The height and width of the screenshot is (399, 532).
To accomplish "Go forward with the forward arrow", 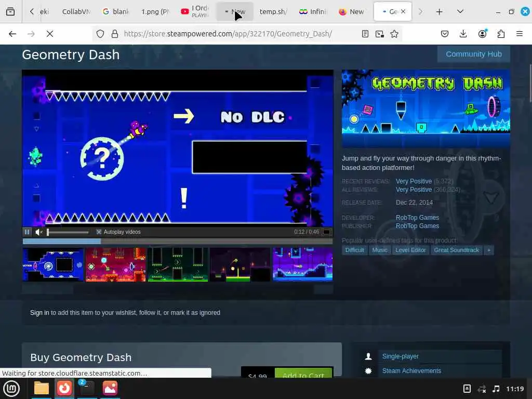I will point(31,34).
